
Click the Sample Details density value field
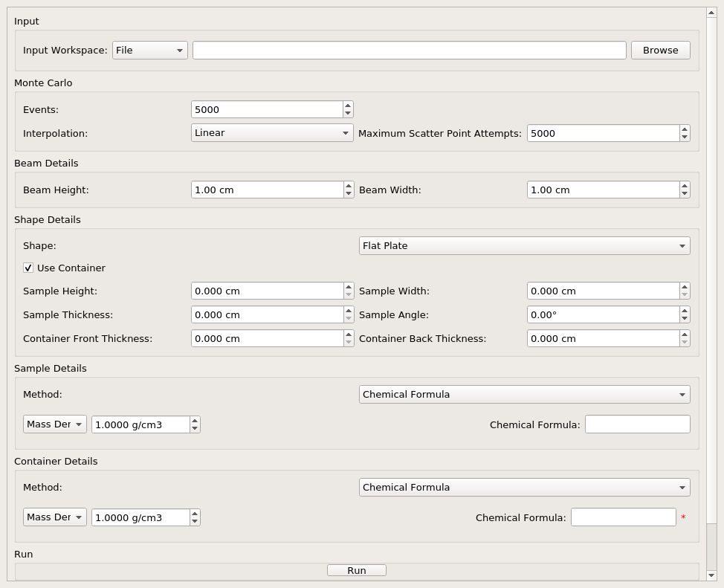(x=140, y=424)
